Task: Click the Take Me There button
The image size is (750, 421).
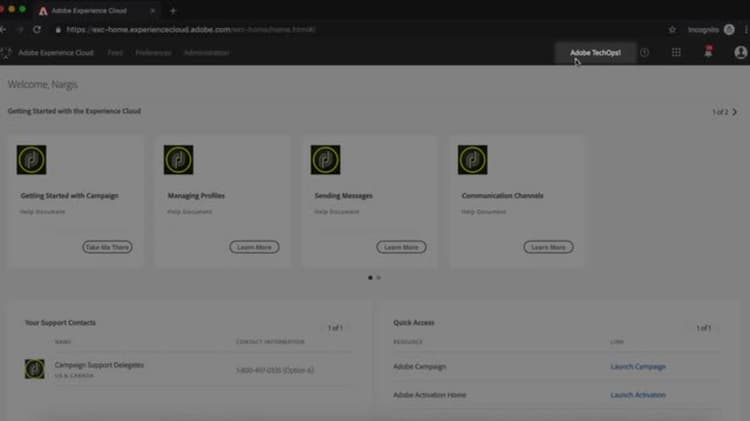Action: [x=107, y=247]
